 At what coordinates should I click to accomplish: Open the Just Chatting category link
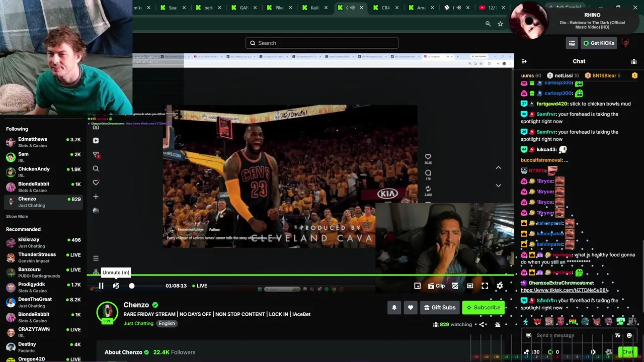point(138,323)
